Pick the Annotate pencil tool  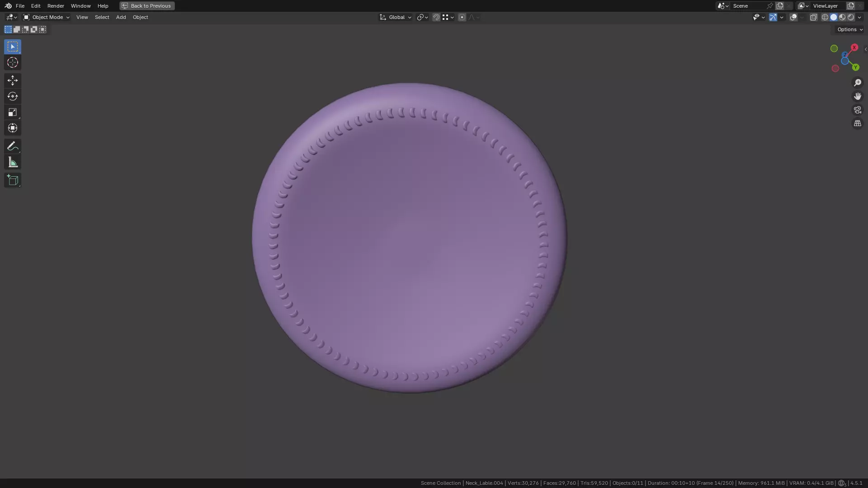tap(12, 146)
